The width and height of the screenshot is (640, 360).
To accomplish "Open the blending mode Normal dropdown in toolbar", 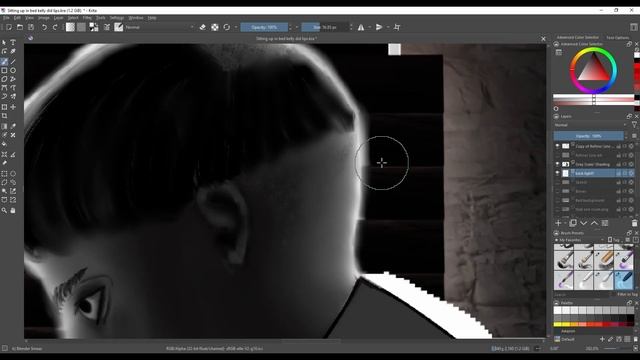I will pos(159,27).
